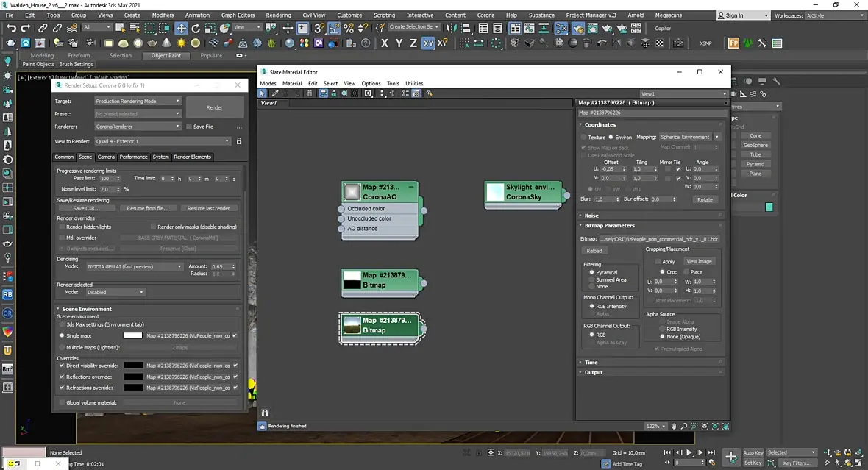Viewport: 868px width, 470px height.
Task: Toggle the Angle Snap icon
Action: click(x=334, y=28)
